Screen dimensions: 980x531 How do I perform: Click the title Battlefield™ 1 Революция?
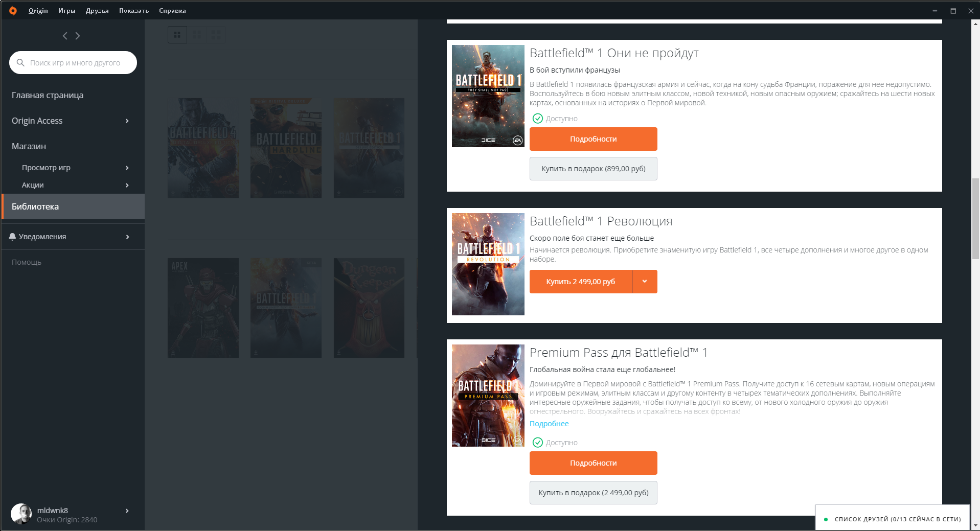pyautogui.click(x=601, y=221)
